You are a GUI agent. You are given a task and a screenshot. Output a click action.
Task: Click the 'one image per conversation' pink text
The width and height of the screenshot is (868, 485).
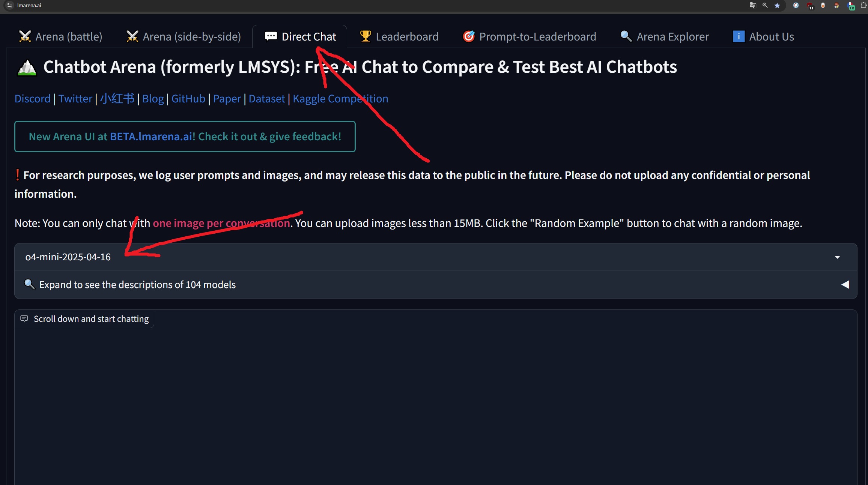point(221,223)
